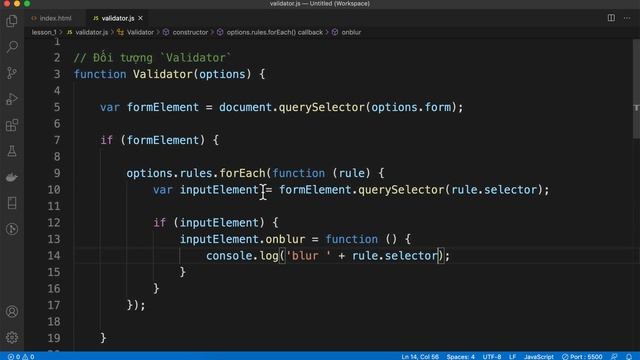The height and width of the screenshot is (360, 640).
Task: Open lesson_1 breadcrumb folder
Action: [x=44, y=32]
